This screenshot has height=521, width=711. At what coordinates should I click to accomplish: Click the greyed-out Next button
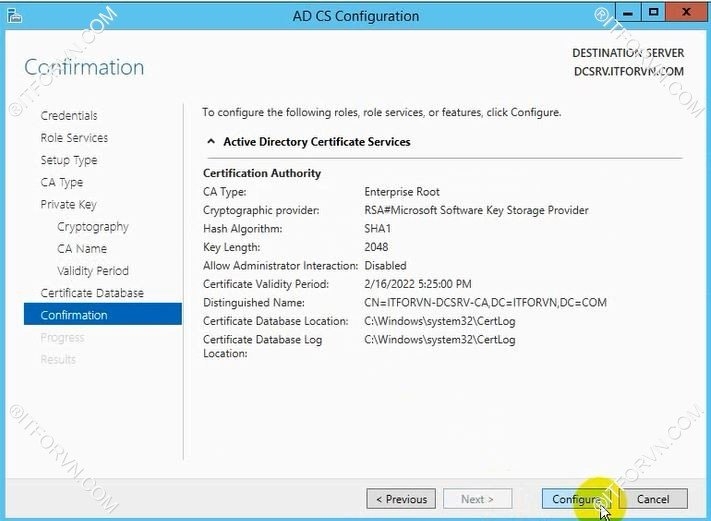[x=478, y=499]
